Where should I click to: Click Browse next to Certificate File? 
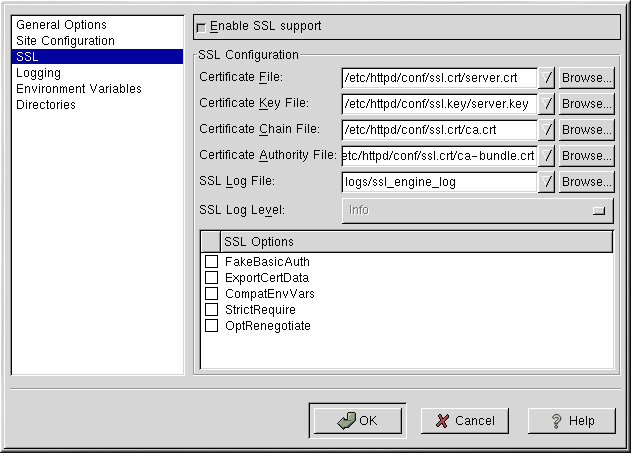pyautogui.click(x=586, y=78)
